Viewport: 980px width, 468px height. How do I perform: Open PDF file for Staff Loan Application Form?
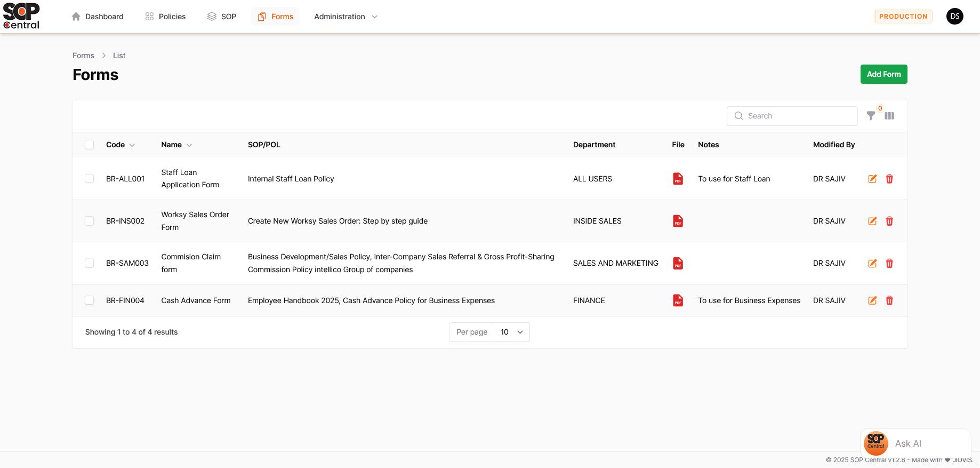(x=678, y=179)
